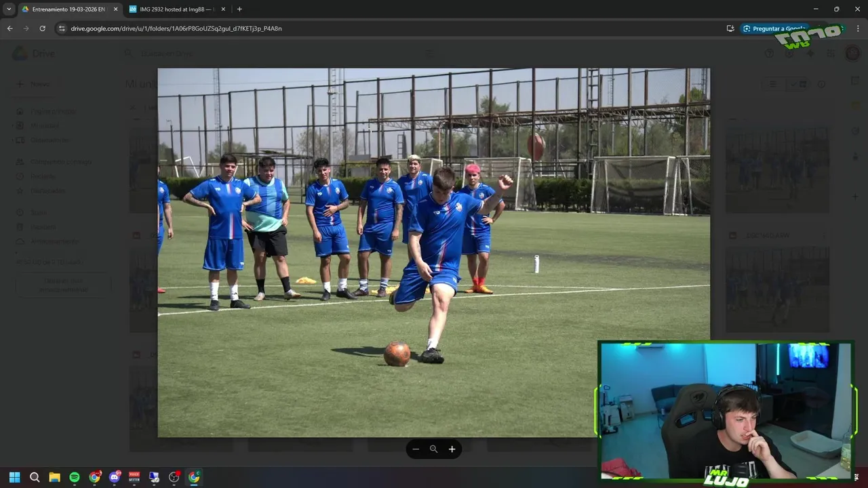Open the tab search dropdown arrow

click(9, 9)
